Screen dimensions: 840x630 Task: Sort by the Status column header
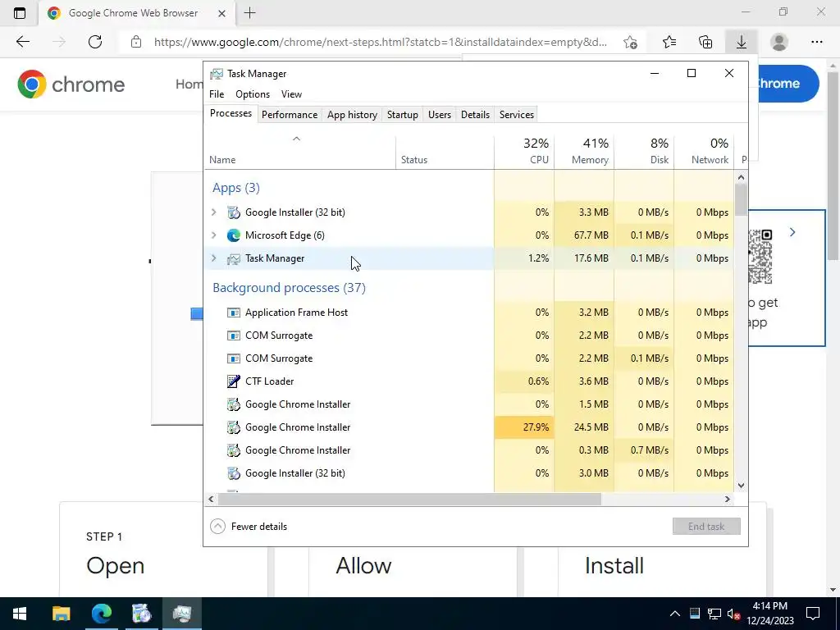click(x=445, y=152)
